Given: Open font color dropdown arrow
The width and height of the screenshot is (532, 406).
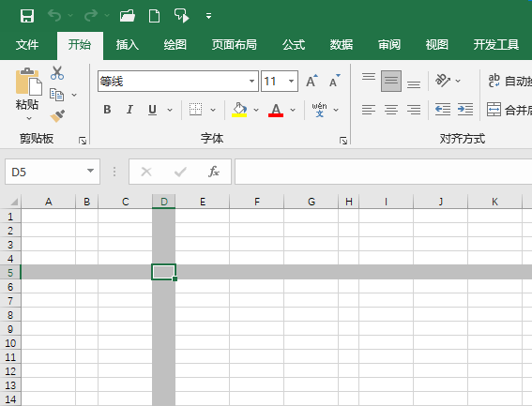Looking at the screenshot, I should pyautogui.click(x=293, y=110).
